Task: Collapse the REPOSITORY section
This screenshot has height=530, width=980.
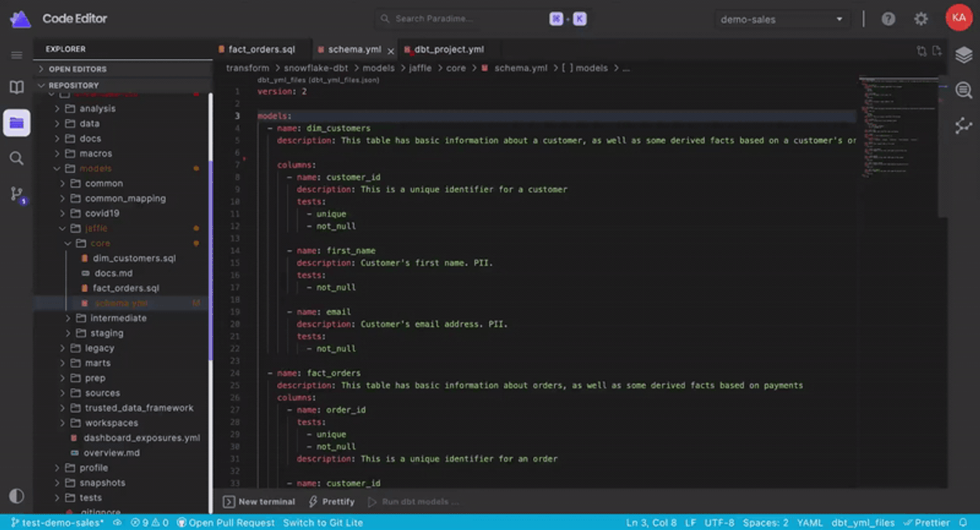Action: tap(122, 85)
